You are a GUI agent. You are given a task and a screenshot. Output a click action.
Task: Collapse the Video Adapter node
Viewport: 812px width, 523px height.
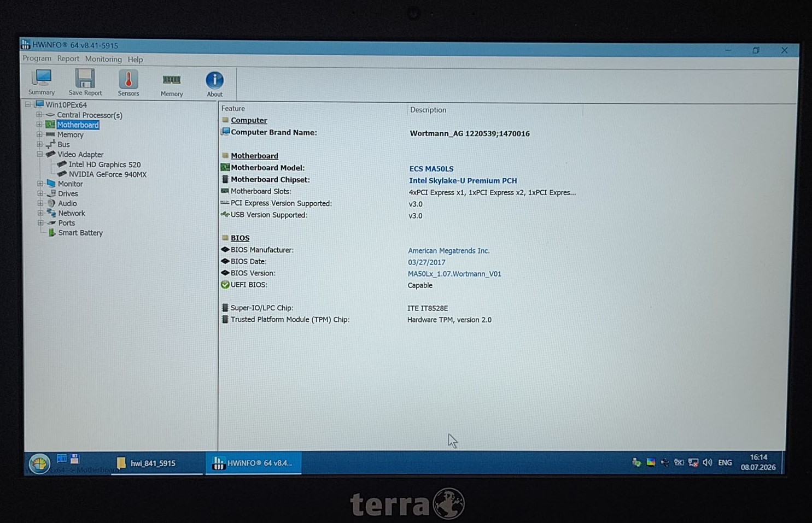[40, 154]
